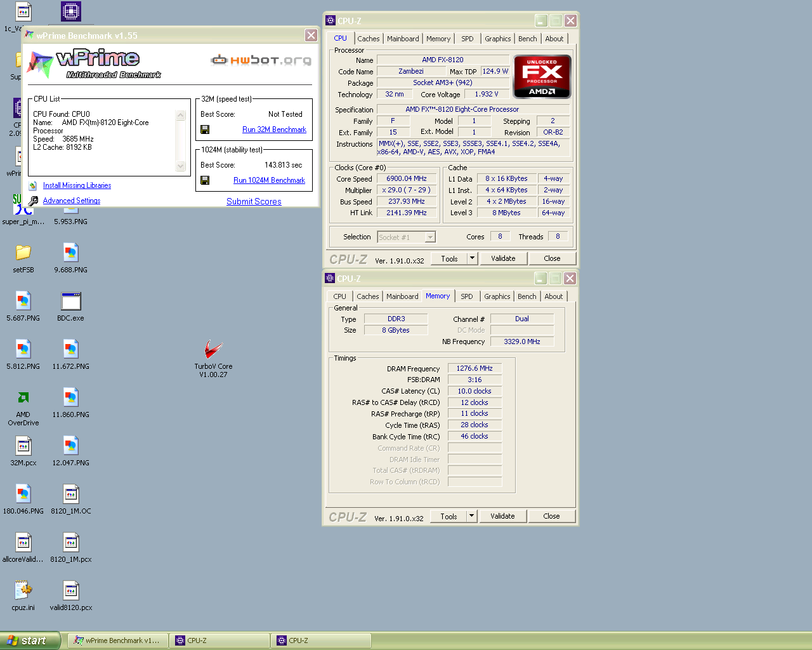Open the CPU-Z chip icon on desktop top
The height and width of the screenshot is (650, 812).
point(71,11)
